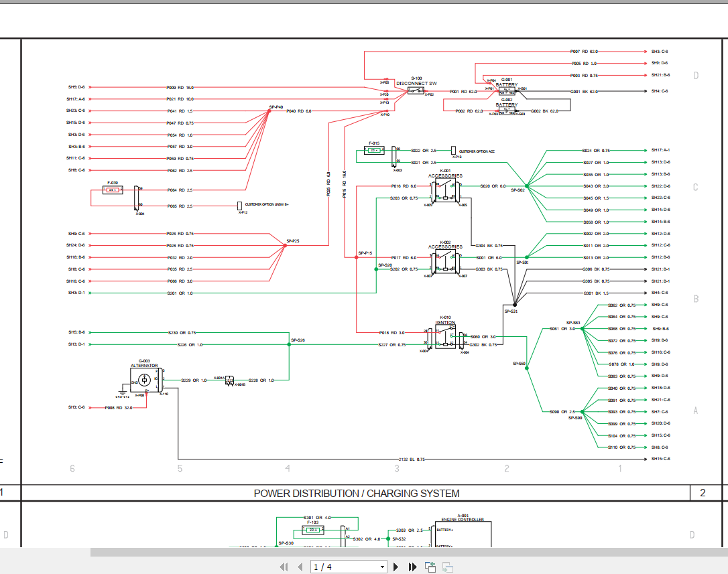The height and width of the screenshot is (574, 728).
Task: Jump to last page with the double-arrow icon
Action: (x=412, y=566)
